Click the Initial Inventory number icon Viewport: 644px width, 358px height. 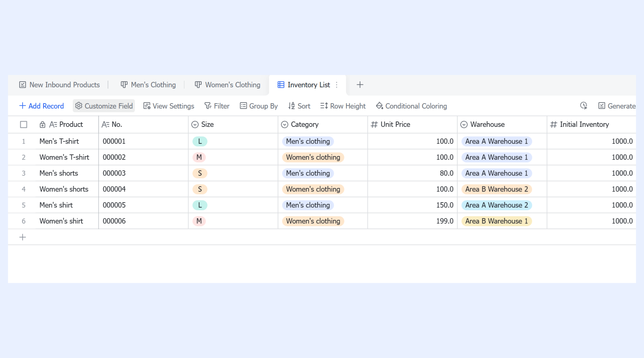(553, 124)
